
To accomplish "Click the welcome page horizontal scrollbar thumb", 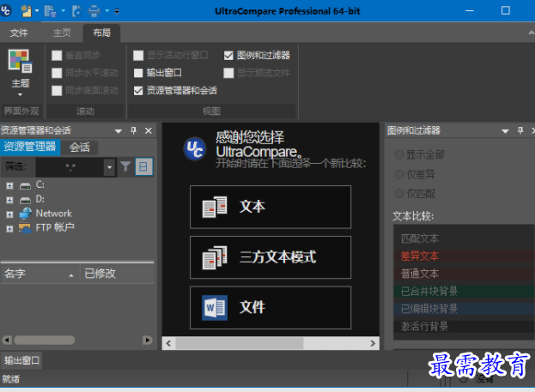I will pyautogui.click(x=240, y=343).
